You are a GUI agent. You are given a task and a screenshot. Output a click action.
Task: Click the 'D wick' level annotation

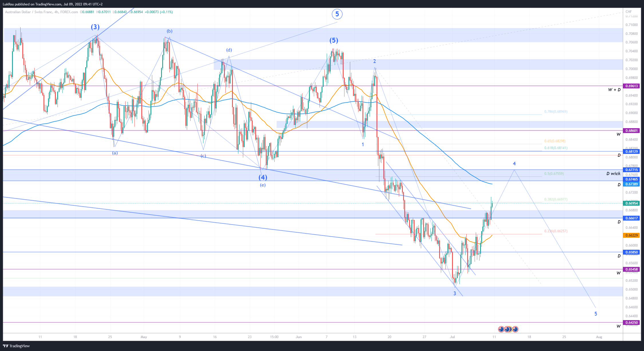click(613, 174)
